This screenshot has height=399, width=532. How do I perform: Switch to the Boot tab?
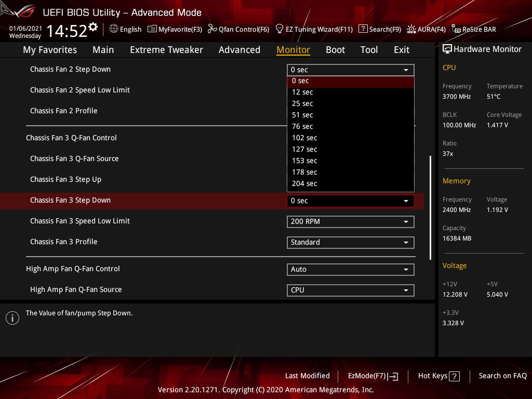335,50
